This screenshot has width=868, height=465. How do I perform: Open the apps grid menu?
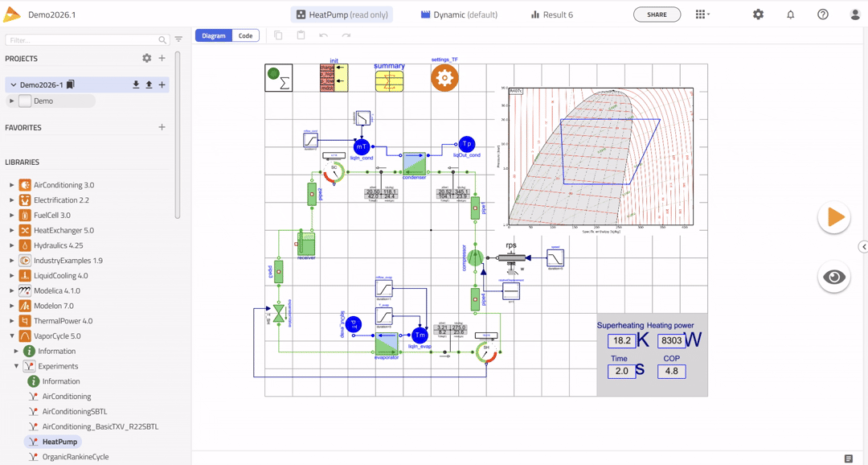[701, 14]
